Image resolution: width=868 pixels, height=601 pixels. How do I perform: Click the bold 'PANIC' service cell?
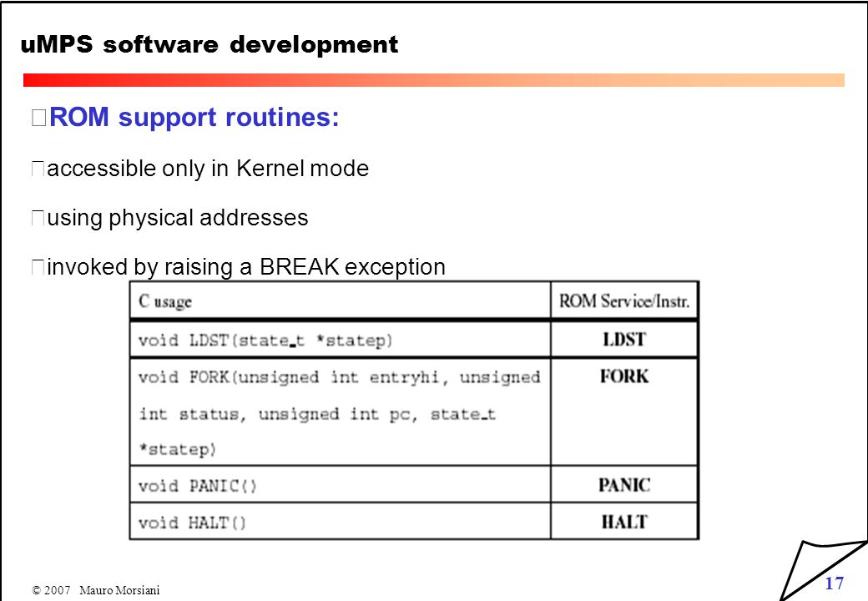click(624, 485)
